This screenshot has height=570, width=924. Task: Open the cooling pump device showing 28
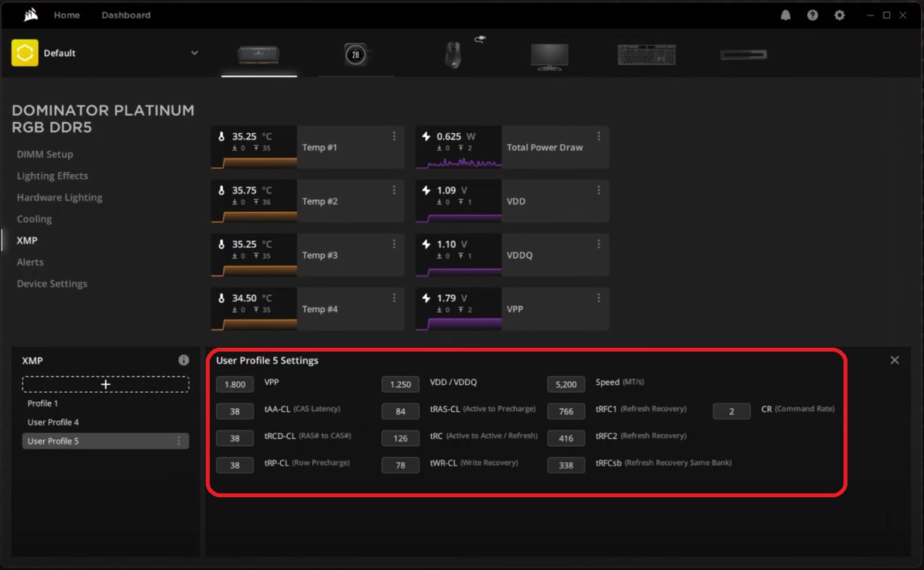(x=355, y=53)
